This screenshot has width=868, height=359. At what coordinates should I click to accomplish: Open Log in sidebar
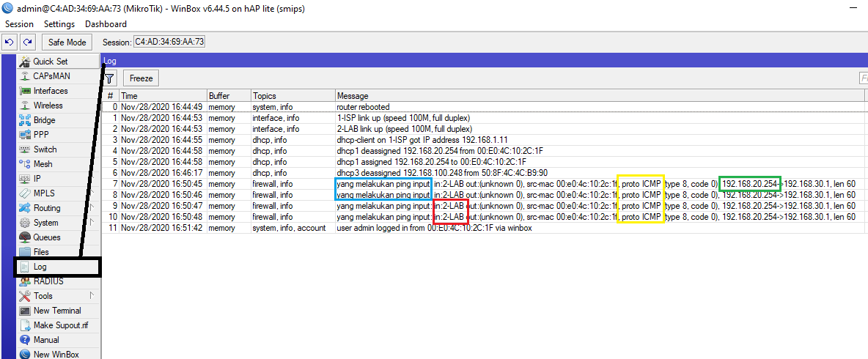(59, 267)
